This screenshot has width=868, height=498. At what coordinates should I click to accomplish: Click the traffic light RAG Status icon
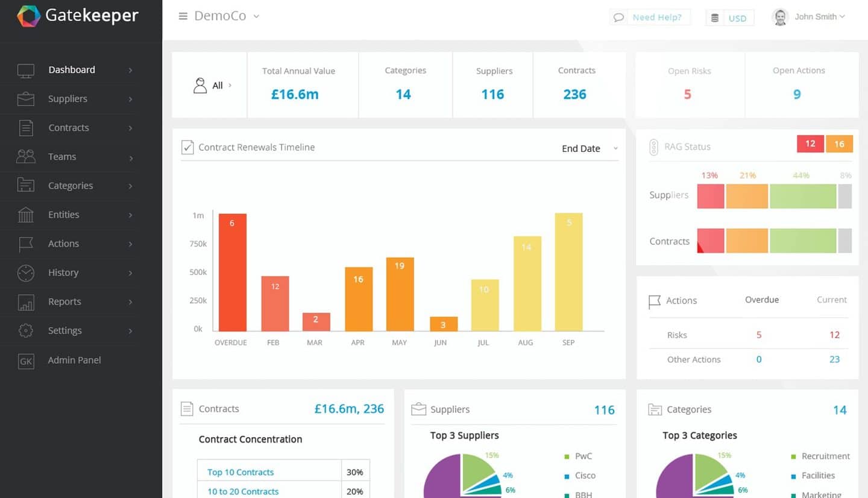click(653, 147)
